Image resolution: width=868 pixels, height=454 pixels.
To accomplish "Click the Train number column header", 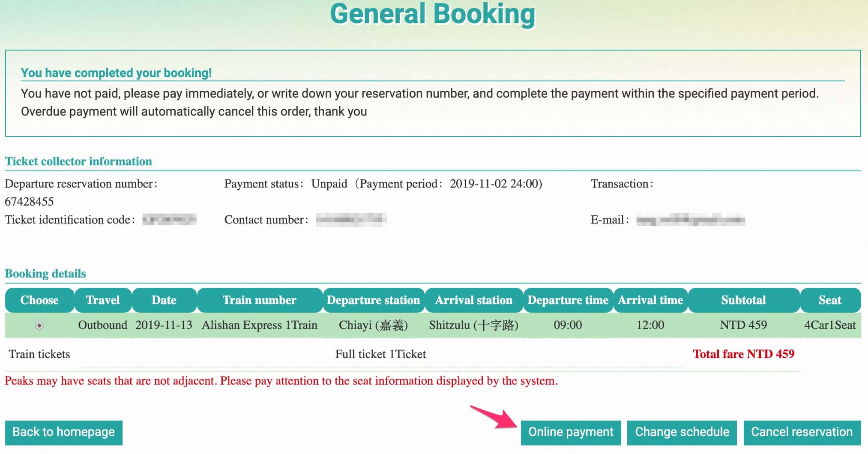I will (260, 300).
